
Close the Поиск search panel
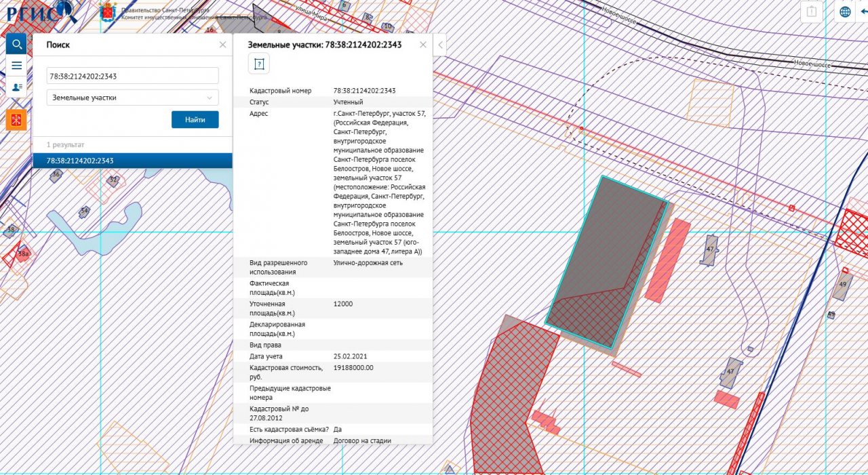tap(222, 45)
